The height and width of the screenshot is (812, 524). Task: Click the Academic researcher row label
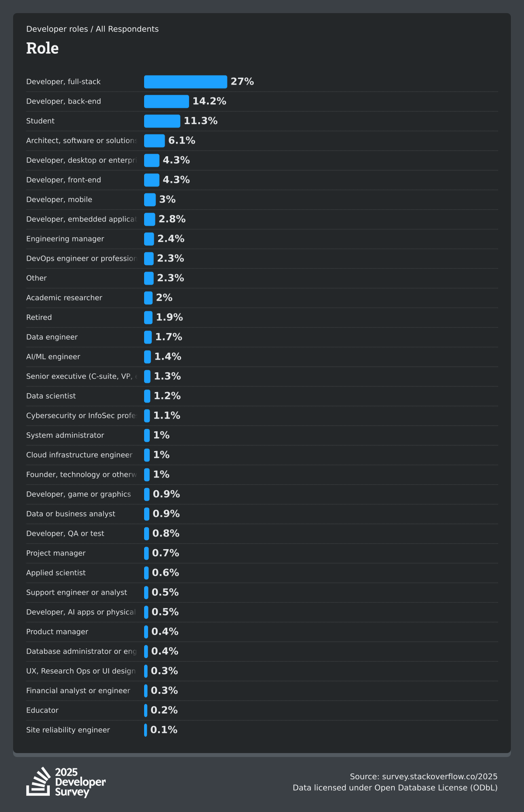[64, 298]
